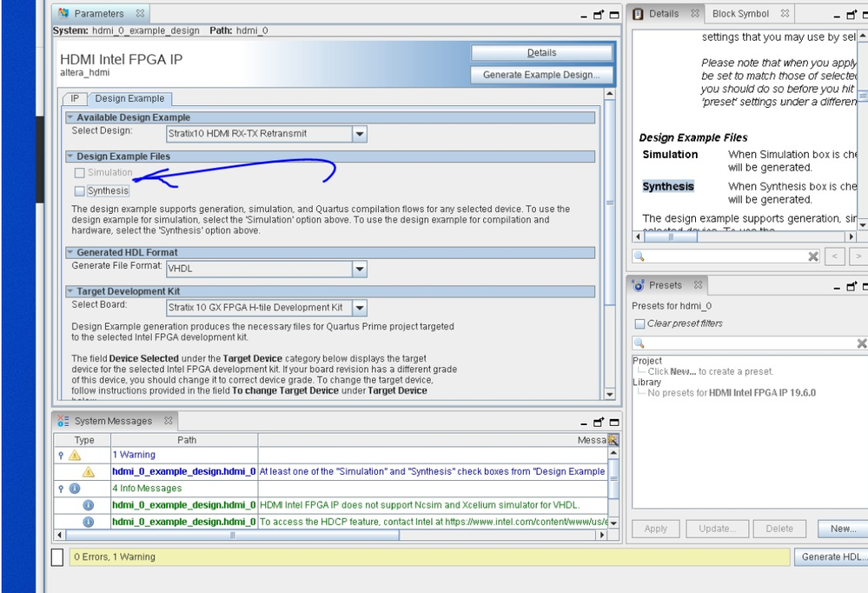Open the Select Design dropdown
Screen dimensions: 868x593
pos(359,134)
